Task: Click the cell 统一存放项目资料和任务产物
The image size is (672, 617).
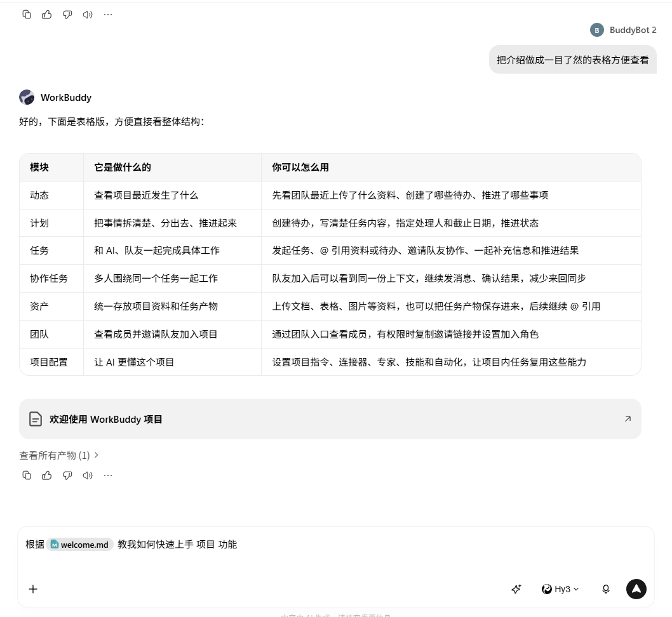Action: point(172,306)
